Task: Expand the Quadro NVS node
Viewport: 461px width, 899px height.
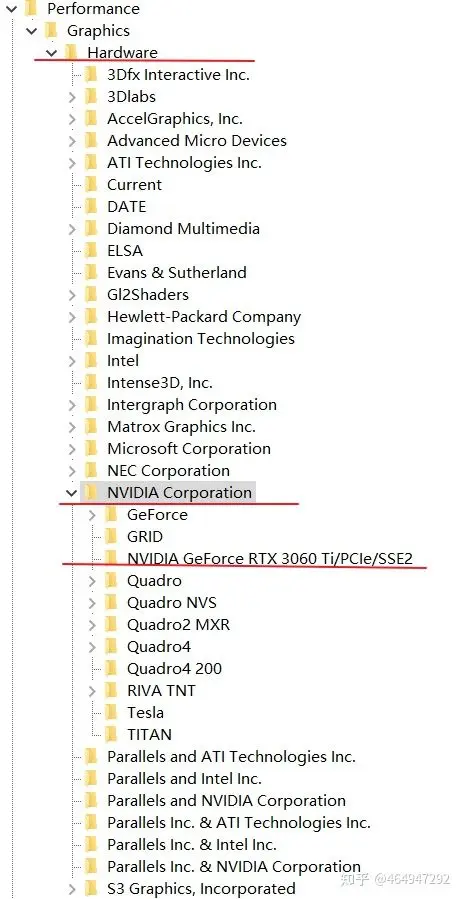Action: (92, 603)
